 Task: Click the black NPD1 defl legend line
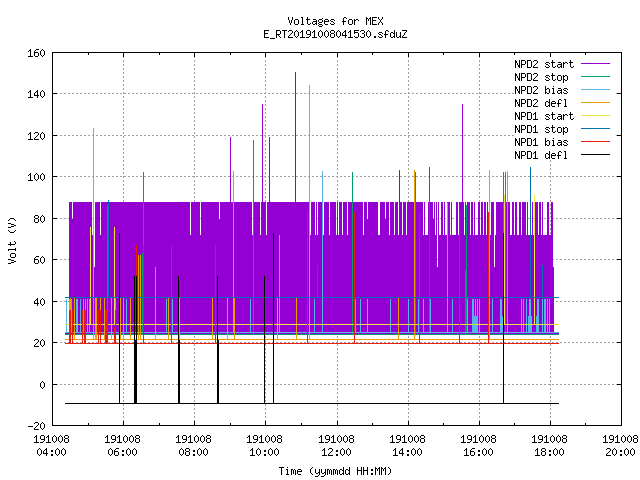coord(596,155)
